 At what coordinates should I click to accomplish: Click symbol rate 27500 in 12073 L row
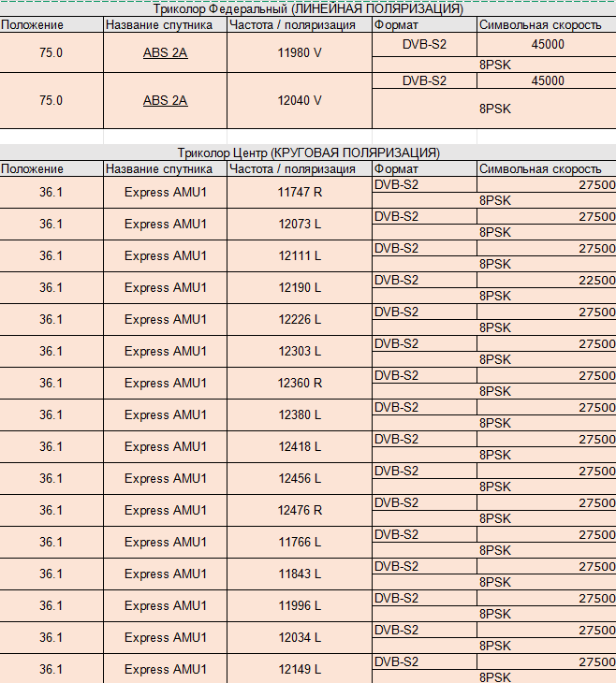[547, 216]
